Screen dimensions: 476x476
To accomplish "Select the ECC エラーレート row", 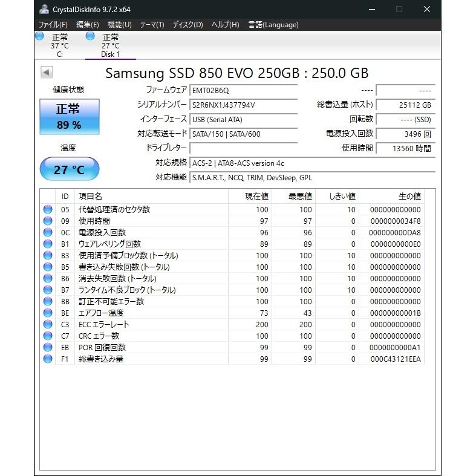I will (x=232, y=325).
